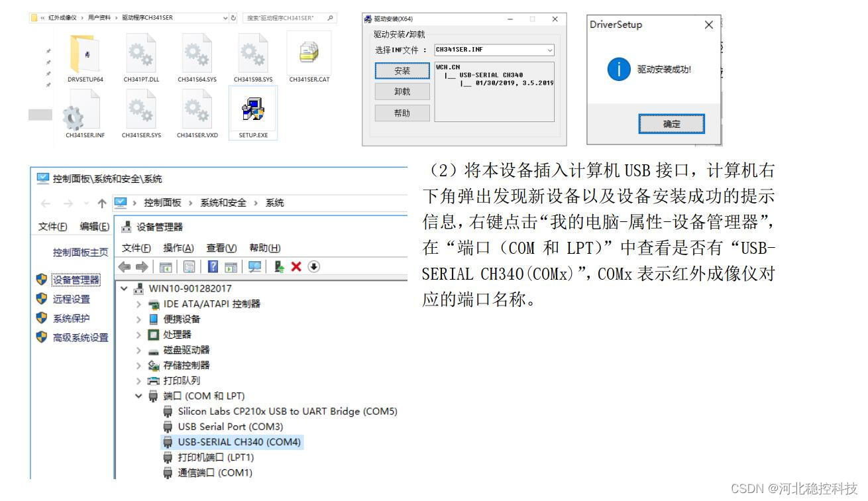Click the 安装 install button
868x501 pixels.
point(402,71)
